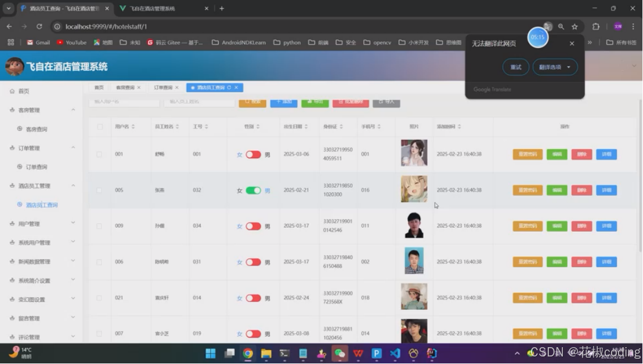Expand 留言管理 menu
This screenshot has width=643, height=364.
(41, 318)
